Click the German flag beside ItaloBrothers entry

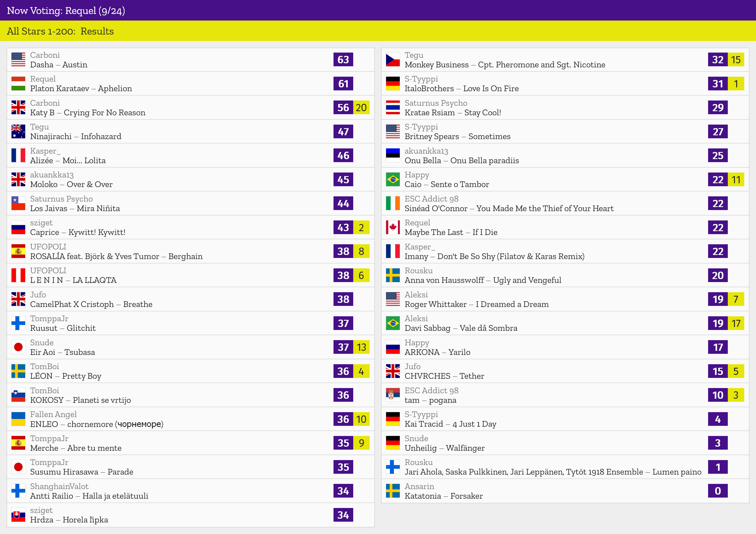pos(393,84)
